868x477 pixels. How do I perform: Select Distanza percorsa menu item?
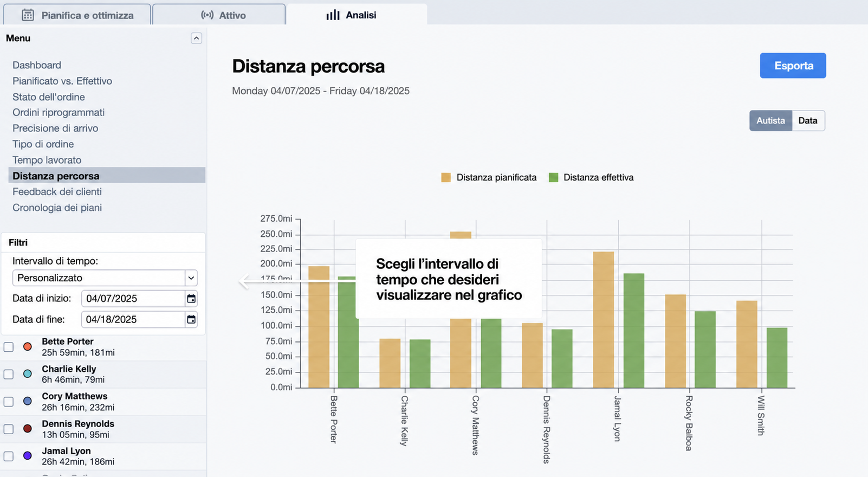pyautogui.click(x=107, y=176)
